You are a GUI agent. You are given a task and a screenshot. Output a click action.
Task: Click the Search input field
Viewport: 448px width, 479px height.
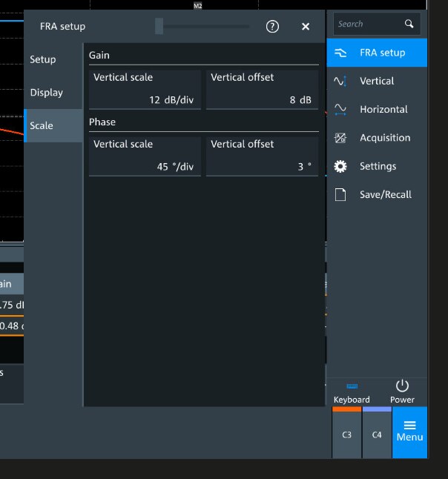tap(377, 24)
